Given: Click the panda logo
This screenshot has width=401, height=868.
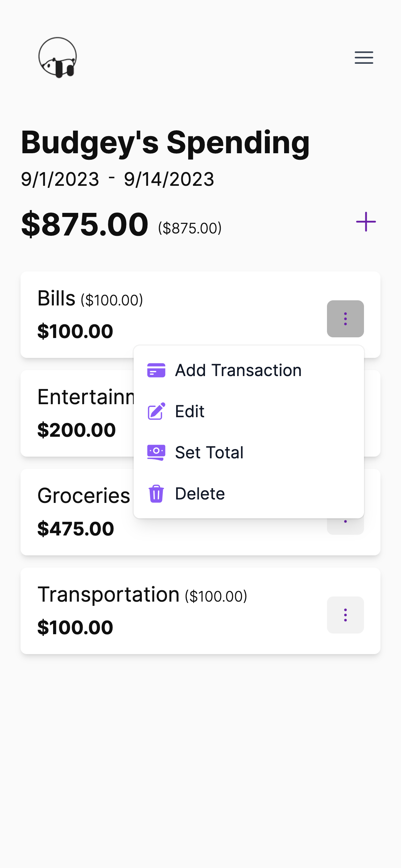Looking at the screenshot, I should click(x=58, y=58).
